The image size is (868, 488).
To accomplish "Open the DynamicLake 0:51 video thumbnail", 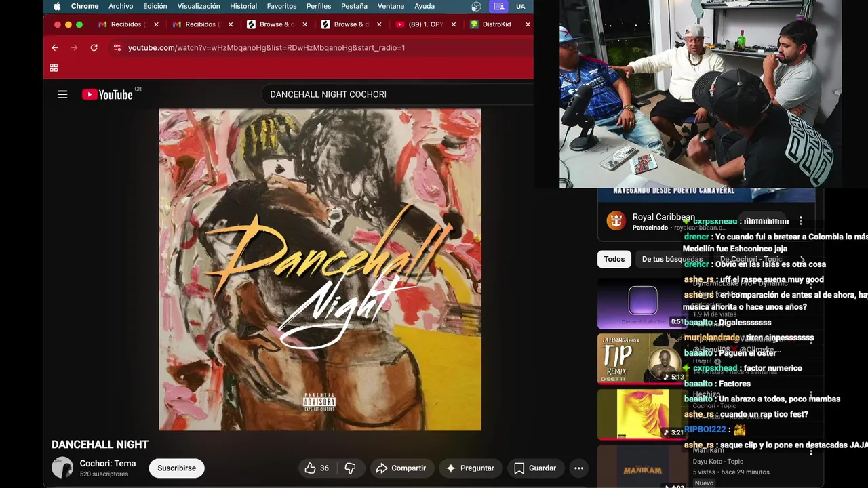I will pyautogui.click(x=642, y=303).
